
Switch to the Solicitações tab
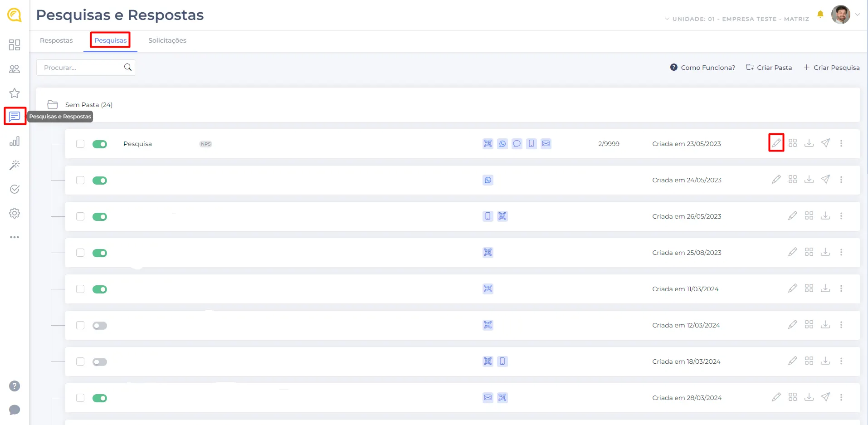click(167, 40)
